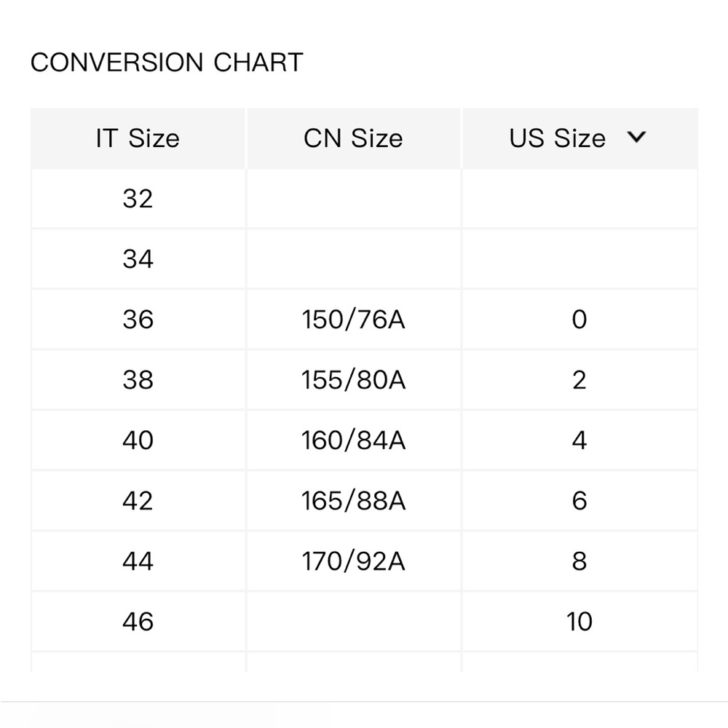Select IT size 36 row
728x728 pixels.
(364, 320)
